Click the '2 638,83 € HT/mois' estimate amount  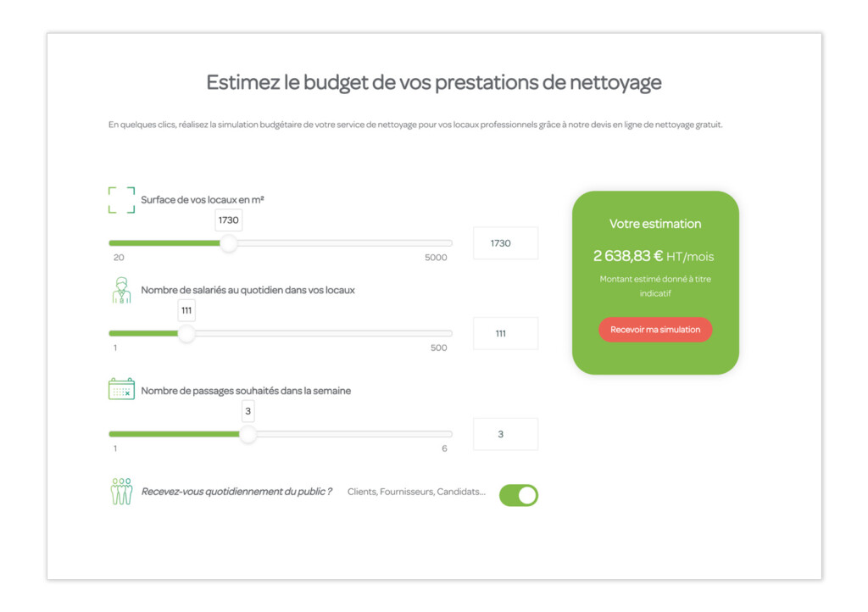point(654,256)
